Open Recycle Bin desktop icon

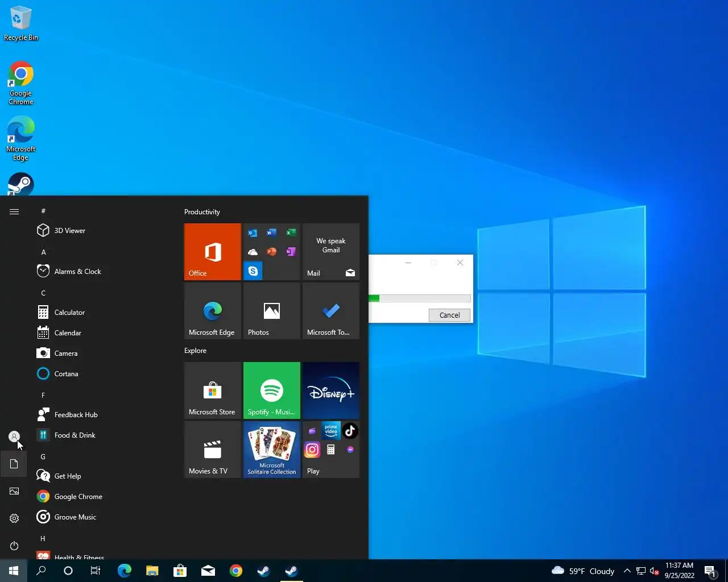21,24
